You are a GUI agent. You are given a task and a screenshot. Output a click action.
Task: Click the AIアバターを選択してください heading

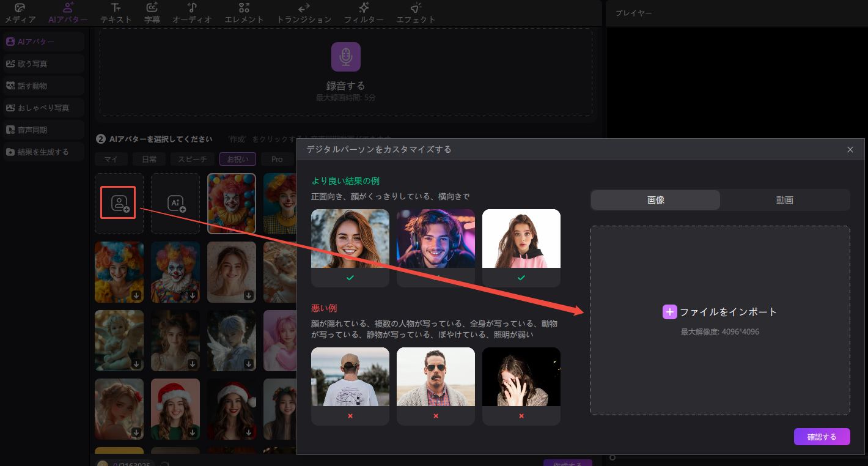tap(161, 139)
